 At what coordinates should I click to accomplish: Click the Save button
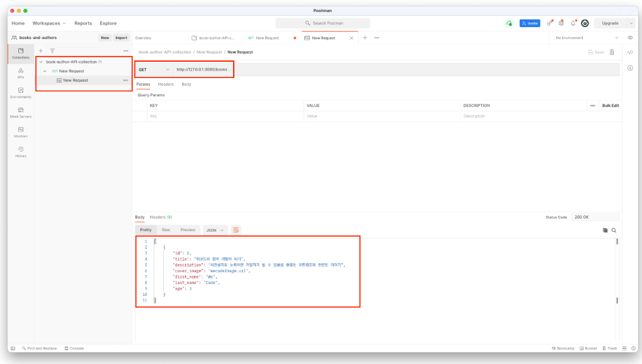click(x=596, y=52)
